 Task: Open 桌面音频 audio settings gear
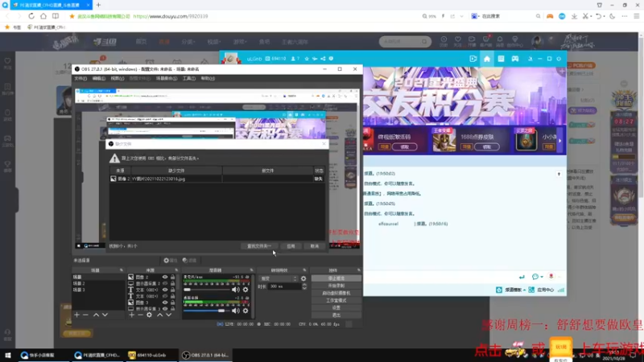(x=246, y=311)
